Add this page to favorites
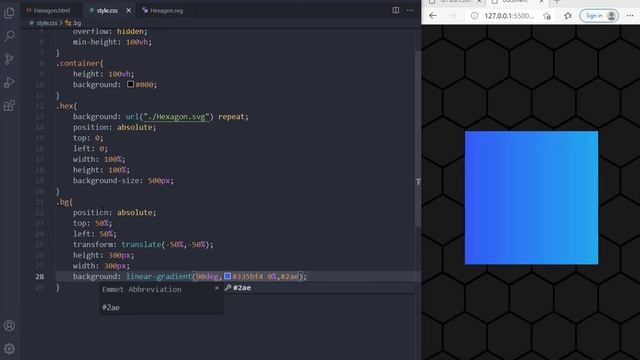Image resolution: width=640 pixels, height=360 pixels. point(547,16)
